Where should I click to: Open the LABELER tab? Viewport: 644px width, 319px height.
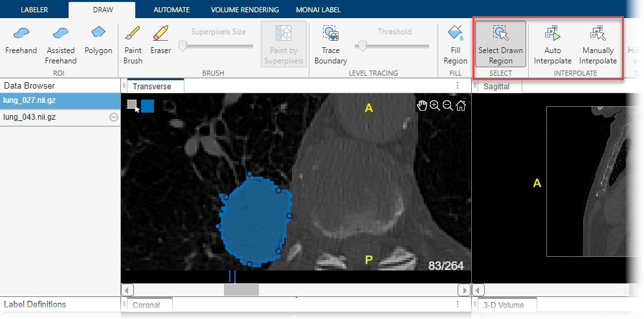pos(35,10)
